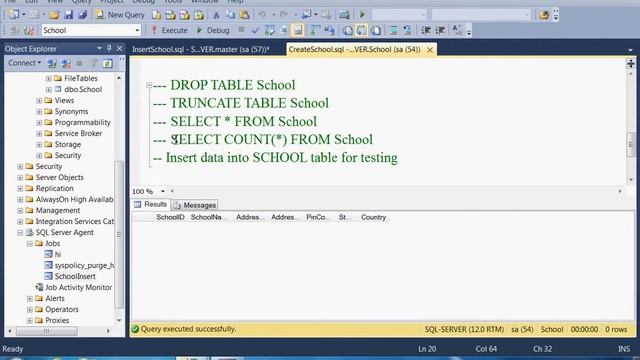Viewport: 640px width, 360px height.
Task: Click the Save All icon
Action: point(82,15)
